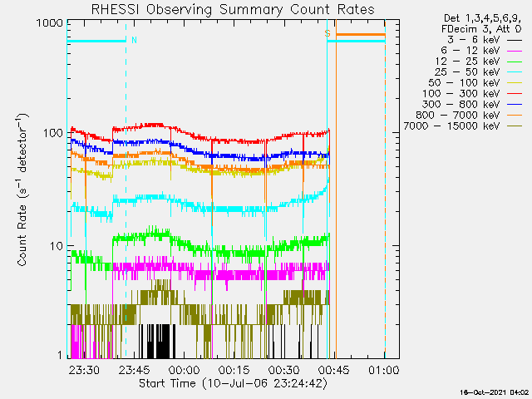This screenshot has height=399, width=532.
Task: Click the '00:45' x-axis tick label
Action: coord(334,370)
